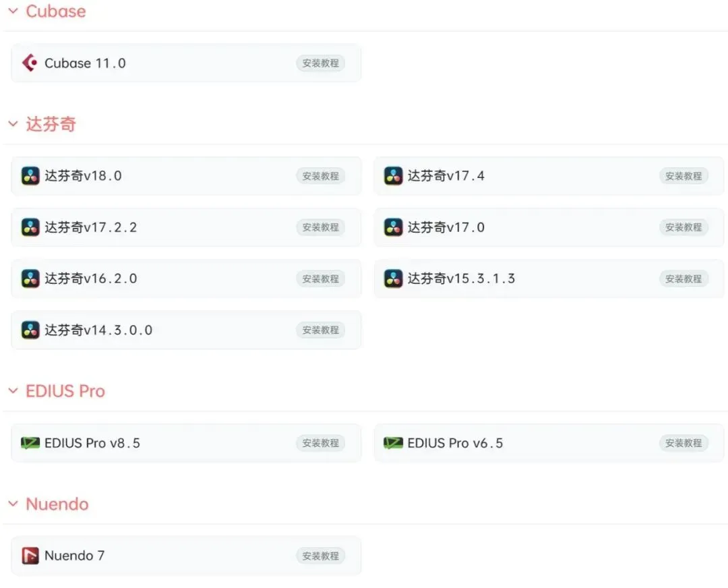Select the 达芬奇v14.3.0.0 text

coord(98,330)
